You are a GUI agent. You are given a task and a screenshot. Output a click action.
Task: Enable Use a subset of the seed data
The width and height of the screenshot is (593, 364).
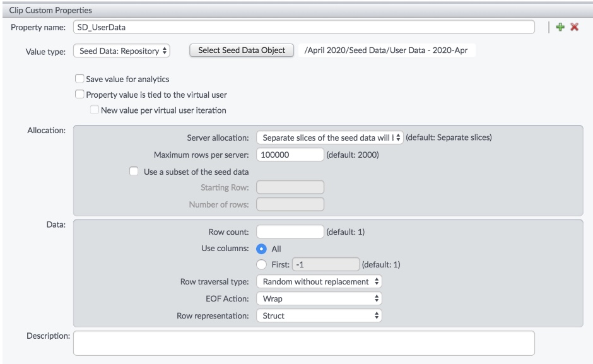coord(133,171)
